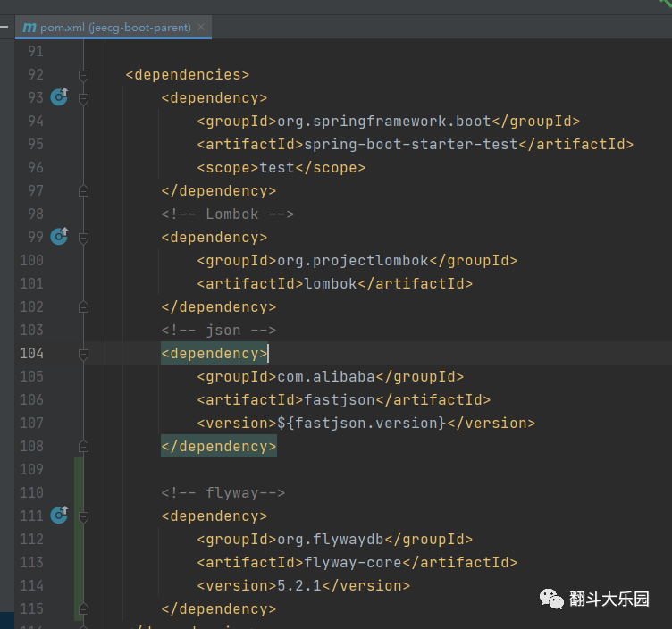Click the Maven 'm' icon on pom.xml tab
This screenshot has width=672, height=629.
click(x=29, y=28)
